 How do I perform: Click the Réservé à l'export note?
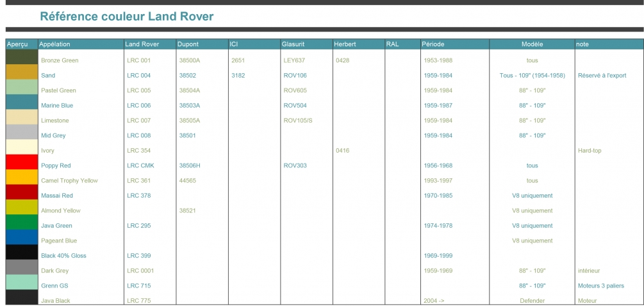(x=602, y=76)
